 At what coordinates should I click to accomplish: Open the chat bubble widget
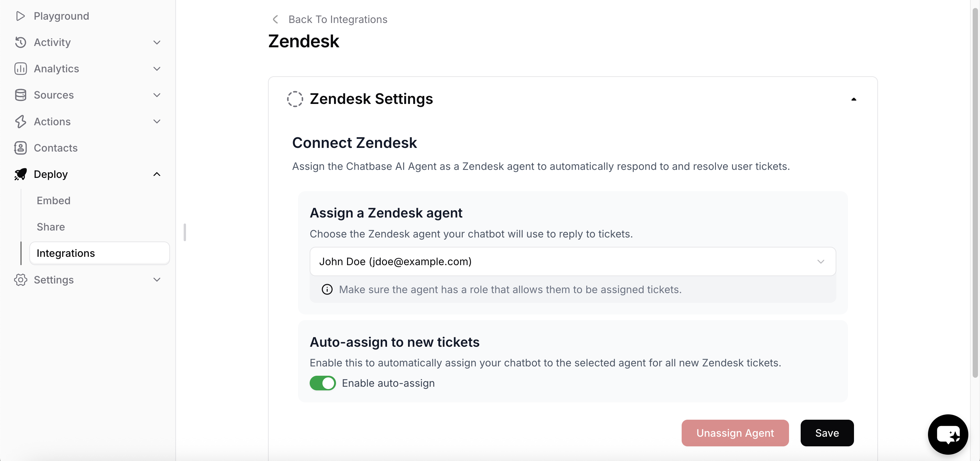point(947,434)
